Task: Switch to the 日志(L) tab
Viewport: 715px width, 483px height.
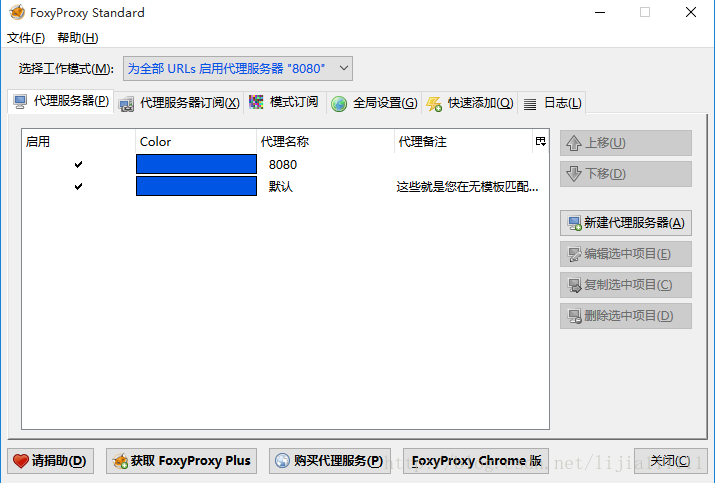Action: [552, 103]
